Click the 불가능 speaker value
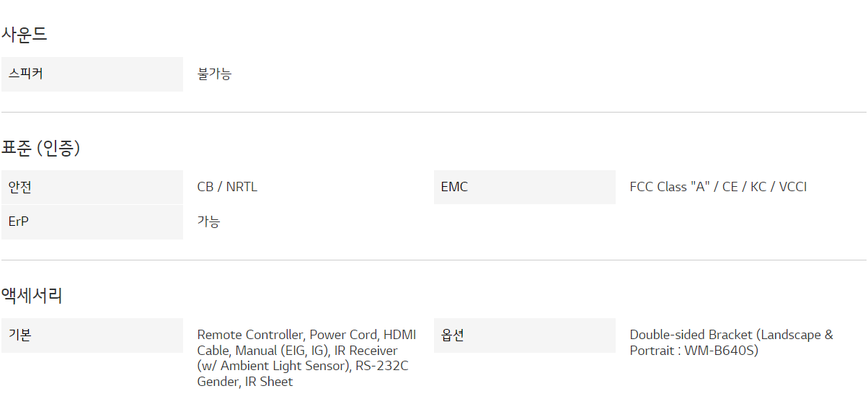This screenshot has width=868, height=417. (214, 74)
